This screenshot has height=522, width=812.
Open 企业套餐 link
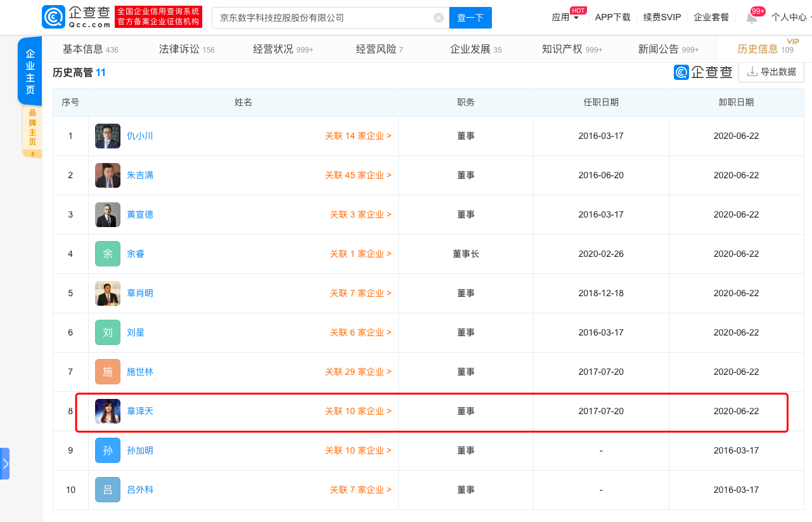pos(711,17)
